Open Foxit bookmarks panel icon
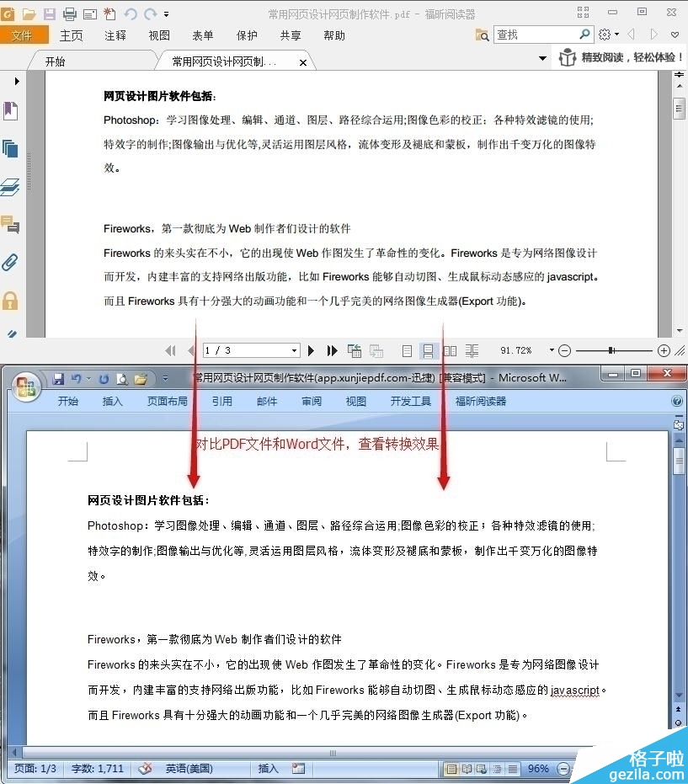This screenshot has height=784, width=688. coord(10,110)
